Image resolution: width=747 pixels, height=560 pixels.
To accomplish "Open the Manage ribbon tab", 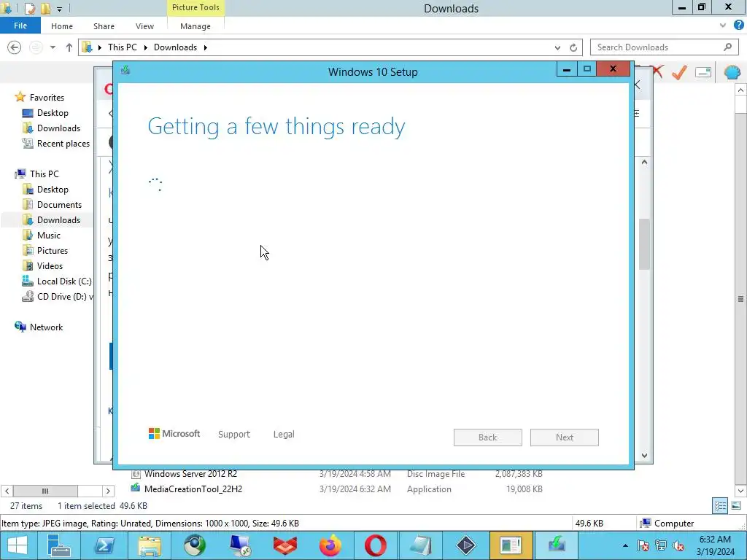I will [196, 26].
